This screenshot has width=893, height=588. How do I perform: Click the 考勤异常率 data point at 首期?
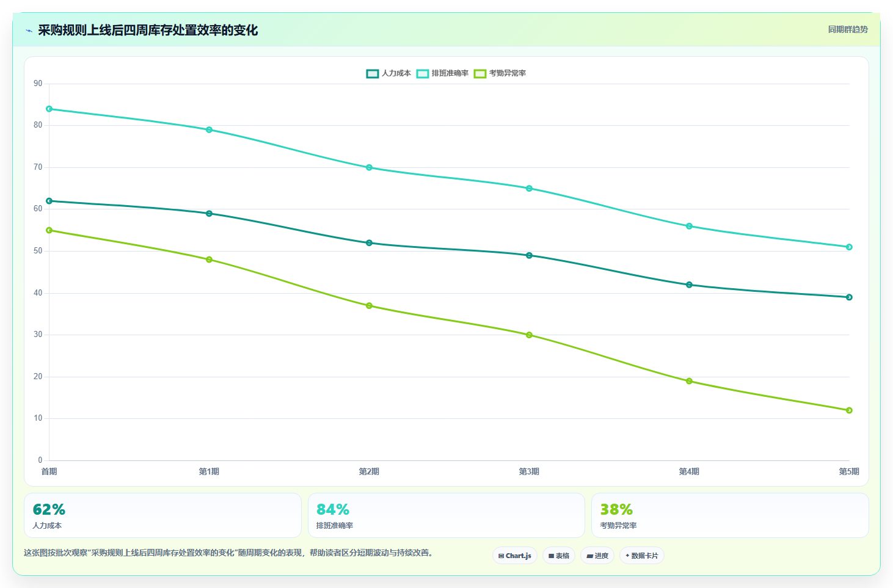(x=49, y=230)
